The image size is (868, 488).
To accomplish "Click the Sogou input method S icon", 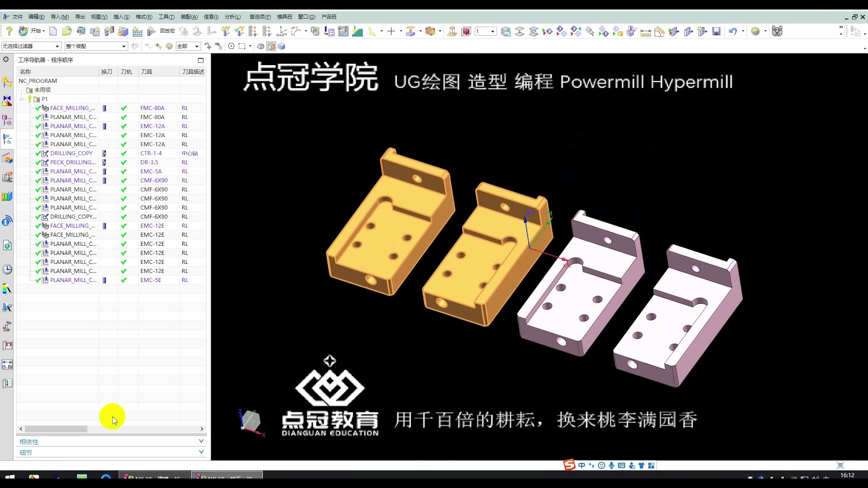I will pyautogui.click(x=570, y=465).
